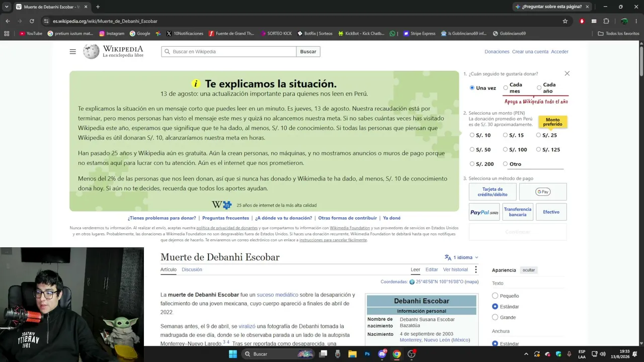Viewport: 644px width, 362px height.
Task: Open Photoshop from the taskbar
Action: [367, 354]
